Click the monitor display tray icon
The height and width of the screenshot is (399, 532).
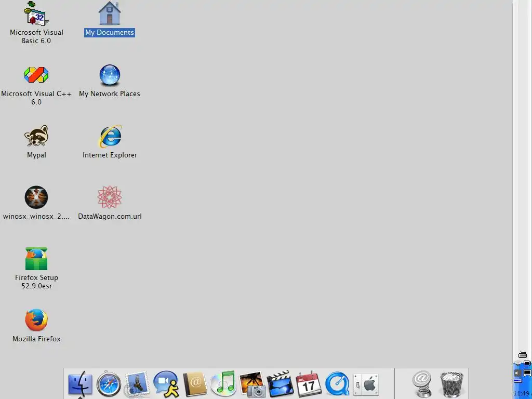(x=527, y=373)
